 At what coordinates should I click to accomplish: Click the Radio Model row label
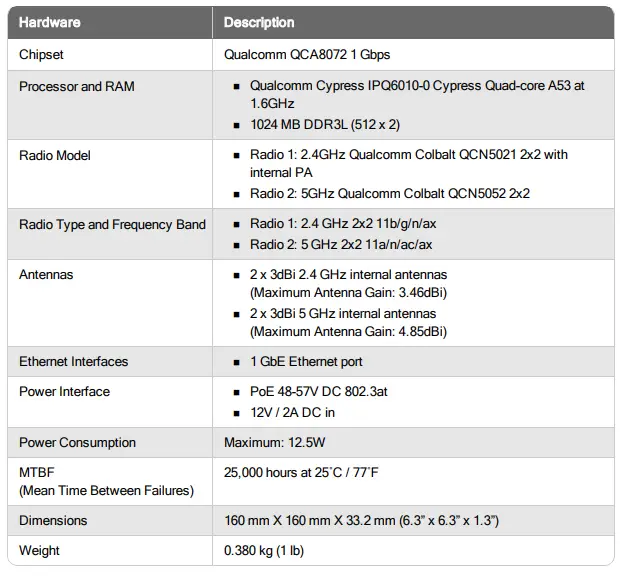(x=55, y=155)
